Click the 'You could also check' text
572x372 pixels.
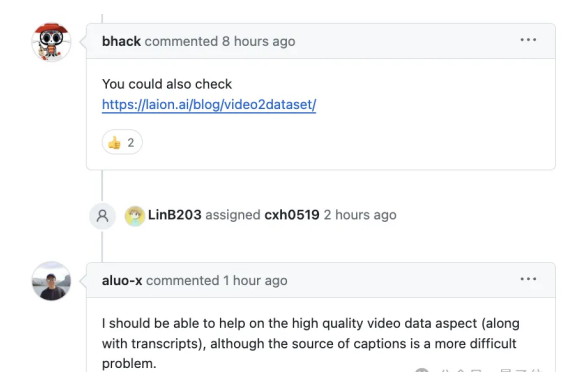(167, 84)
